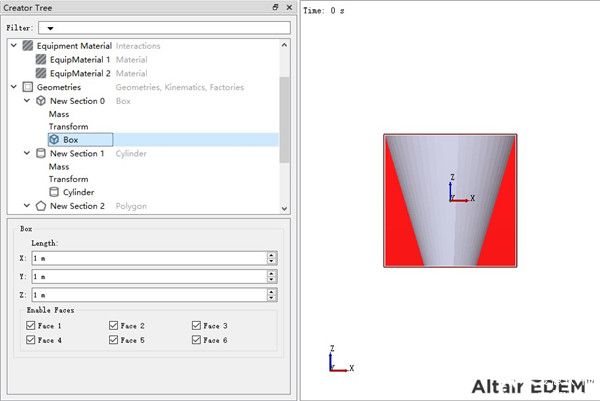This screenshot has height=401, width=600.
Task: Click the Creator Tree scrollbar down arrow
Action: (285, 207)
